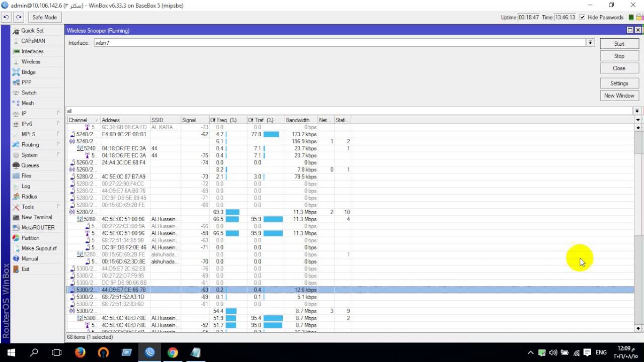Select the row with address 4C:5E:0C:87:B7:A9
The image size is (644, 362).
click(x=350, y=177)
